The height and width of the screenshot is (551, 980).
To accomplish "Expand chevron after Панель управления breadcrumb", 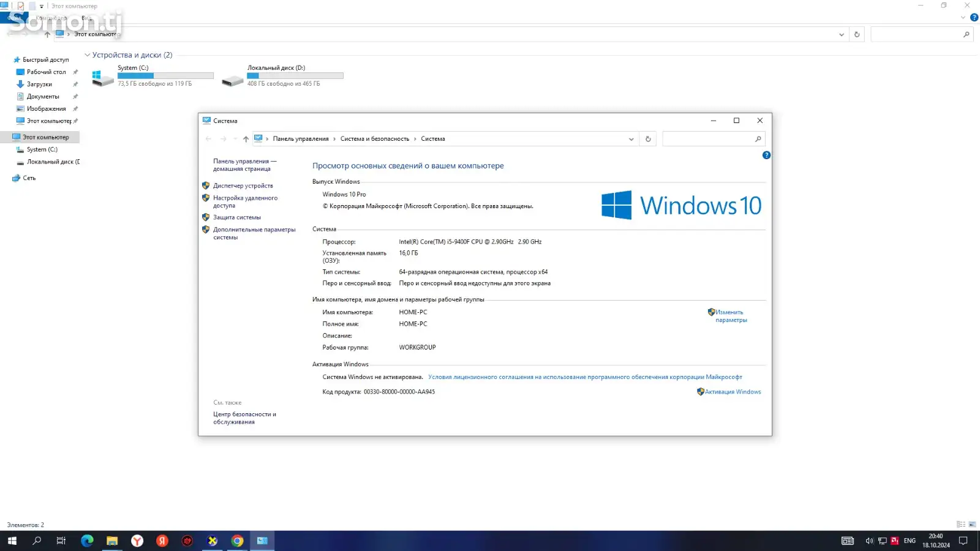I will pos(334,139).
